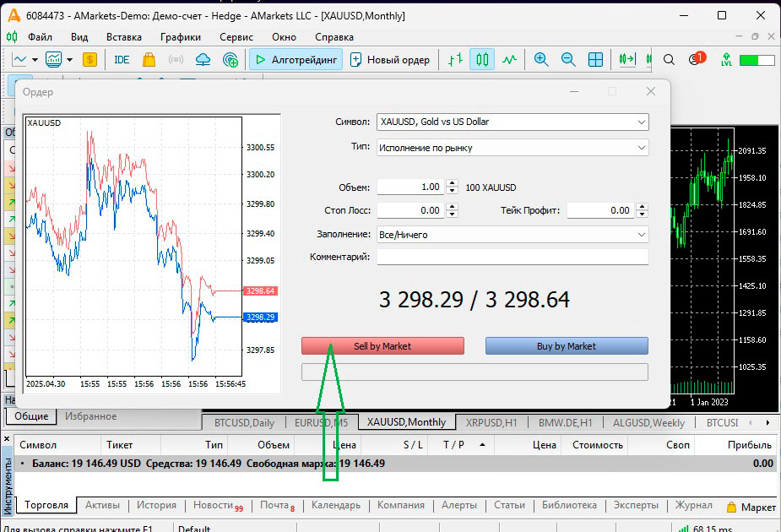Click the Объем volume input field
The width and height of the screenshot is (781, 532).
(x=411, y=187)
